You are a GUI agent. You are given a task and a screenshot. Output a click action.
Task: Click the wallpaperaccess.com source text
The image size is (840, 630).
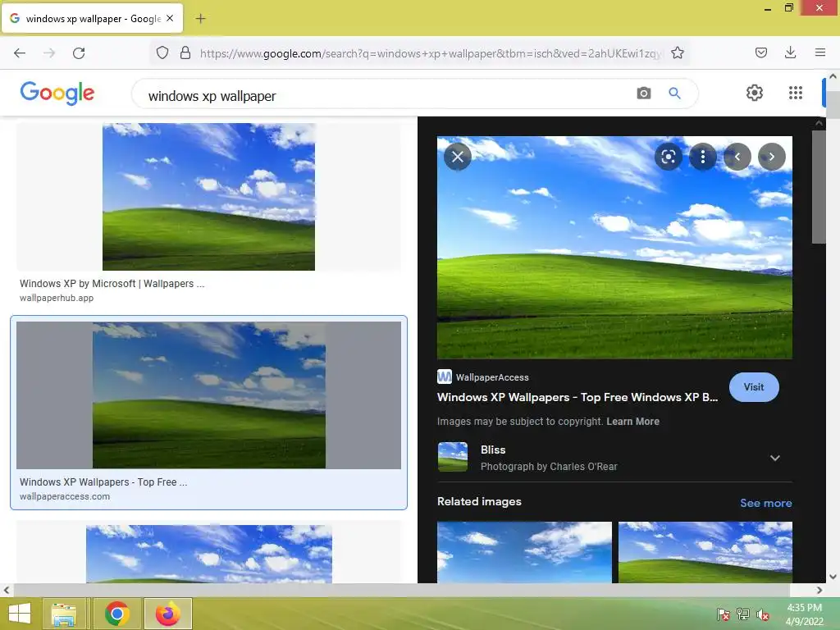point(65,496)
